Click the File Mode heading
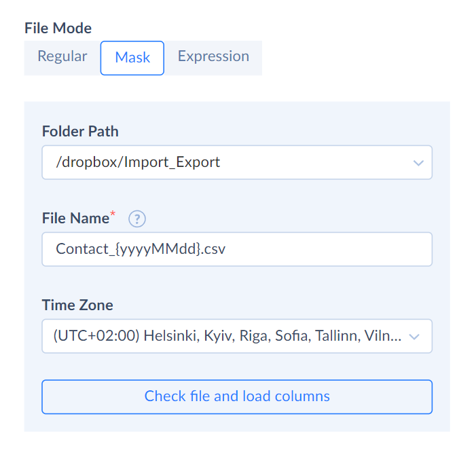This screenshot has width=476, height=450. (58, 29)
